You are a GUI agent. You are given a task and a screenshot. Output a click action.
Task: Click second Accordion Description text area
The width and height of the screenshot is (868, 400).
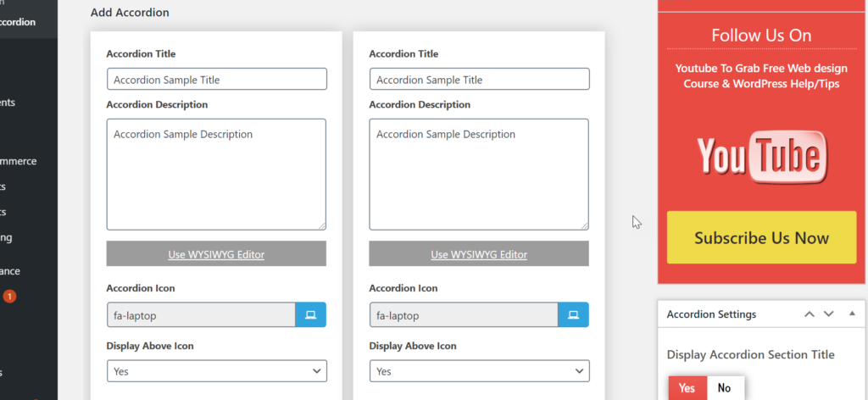[479, 174]
